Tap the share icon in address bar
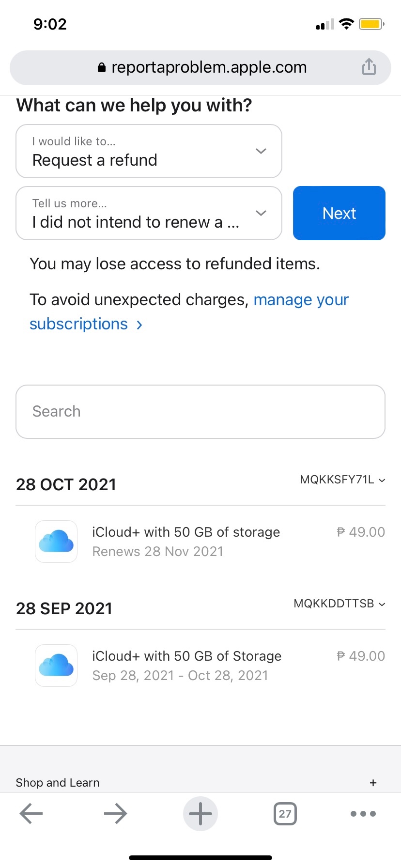Screen dimensions: 401x868 coord(369,67)
